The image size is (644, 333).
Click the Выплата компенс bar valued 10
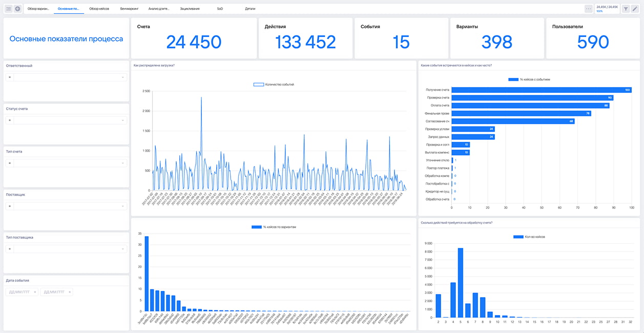pyautogui.click(x=461, y=152)
